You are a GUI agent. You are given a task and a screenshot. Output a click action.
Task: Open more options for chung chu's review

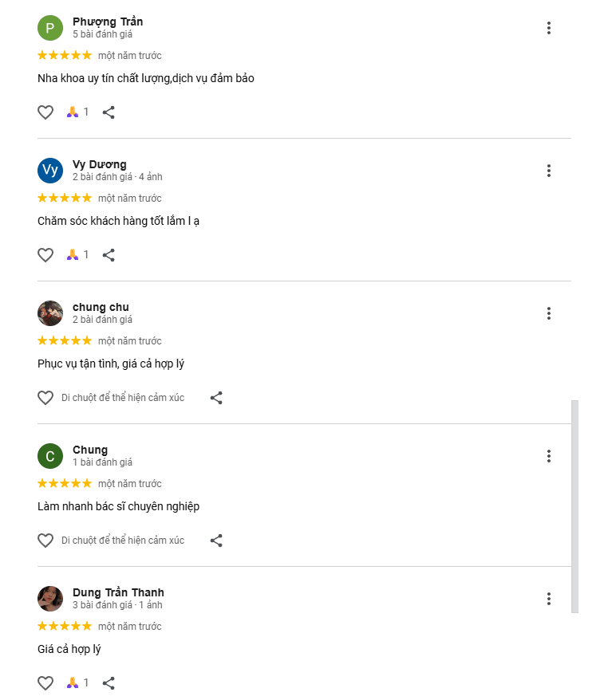(x=549, y=313)
